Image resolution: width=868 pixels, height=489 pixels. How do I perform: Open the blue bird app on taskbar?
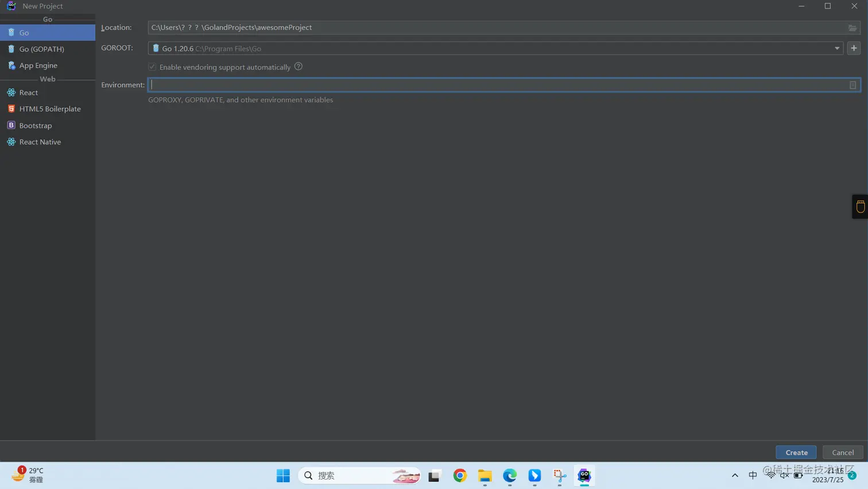(x=534, y=476)
